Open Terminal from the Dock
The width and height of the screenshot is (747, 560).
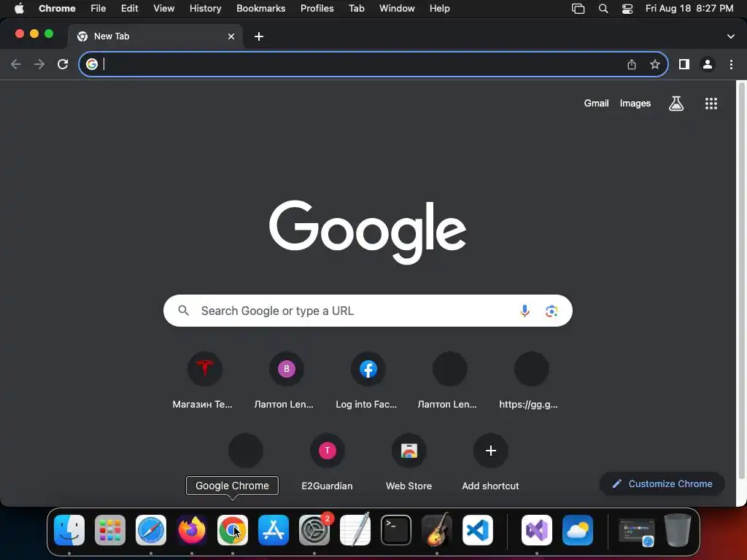396,530
